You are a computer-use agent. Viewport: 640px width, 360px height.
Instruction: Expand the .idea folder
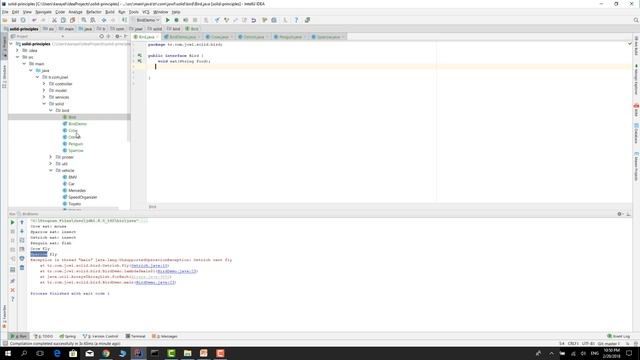18,51
